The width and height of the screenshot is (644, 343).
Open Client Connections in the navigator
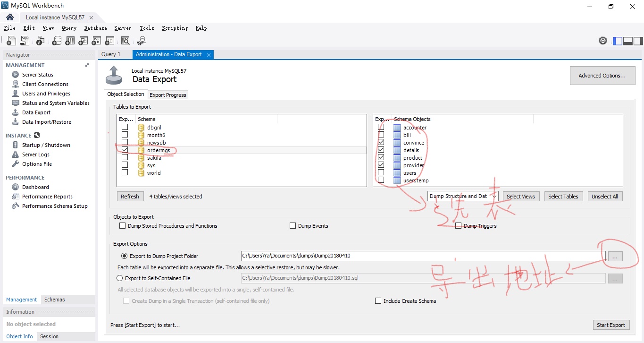pos(45,84)
